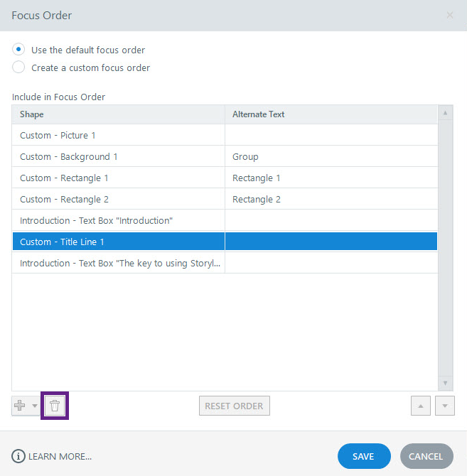Screen dimensions: 467x476
Task: Select Create a custom focus order
Action: coord(18,67)
